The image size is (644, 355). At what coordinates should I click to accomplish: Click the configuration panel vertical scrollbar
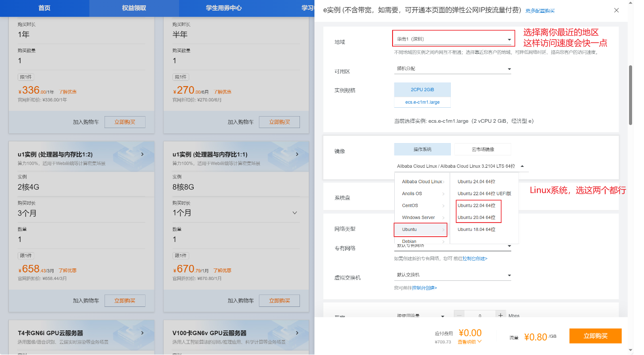tap(630, 95)
